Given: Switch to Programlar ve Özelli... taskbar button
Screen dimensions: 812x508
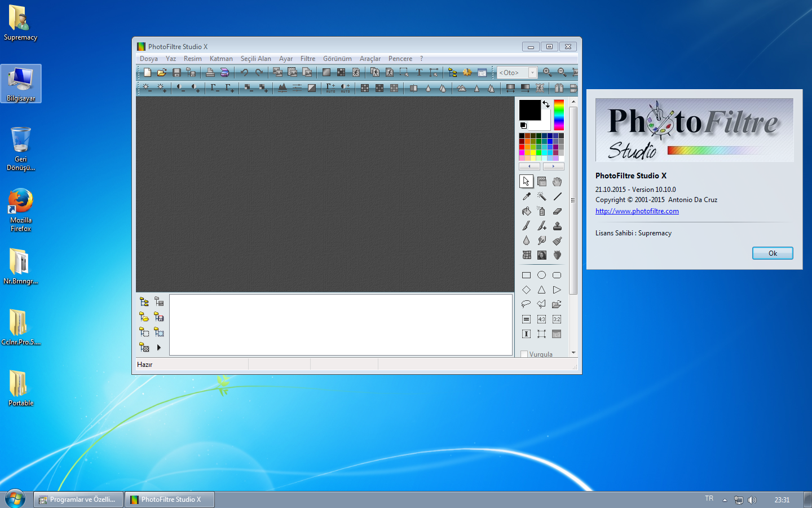Looking at the screenshot, I should (78, 500).
